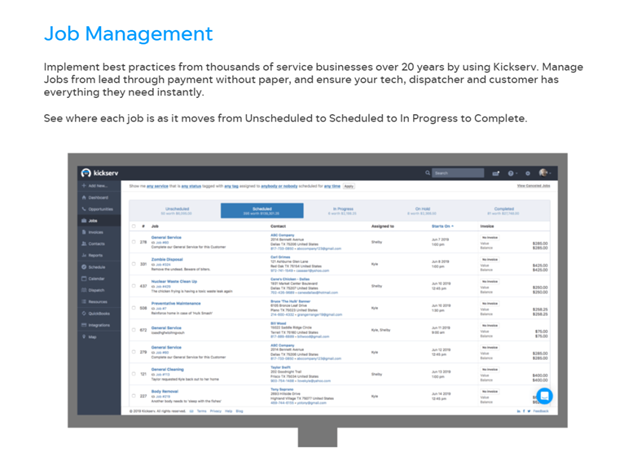Click the Privacy footer link

[216, 411]
